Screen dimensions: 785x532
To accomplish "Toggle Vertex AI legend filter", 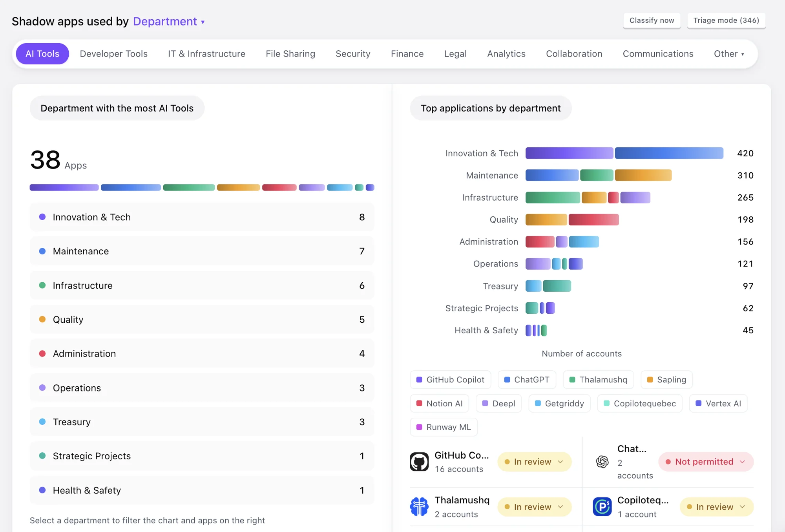I will click(x=718, y=403).
